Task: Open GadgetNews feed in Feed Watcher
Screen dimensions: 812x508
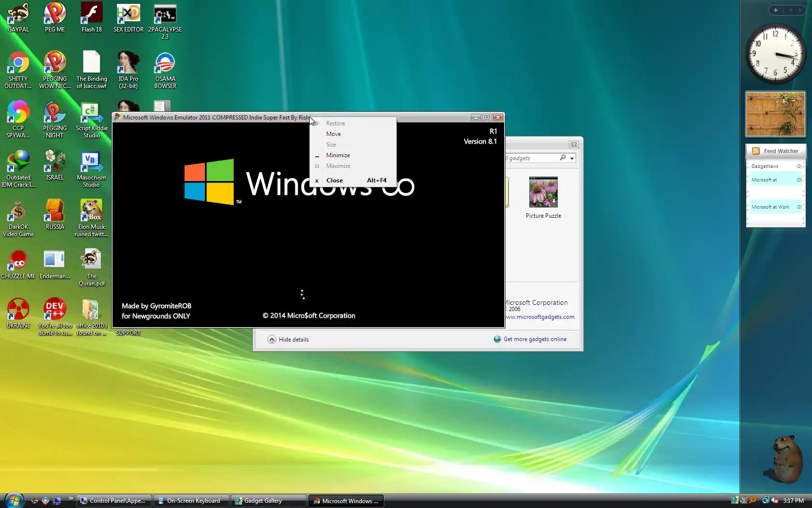Action: (x=775, y=166)
